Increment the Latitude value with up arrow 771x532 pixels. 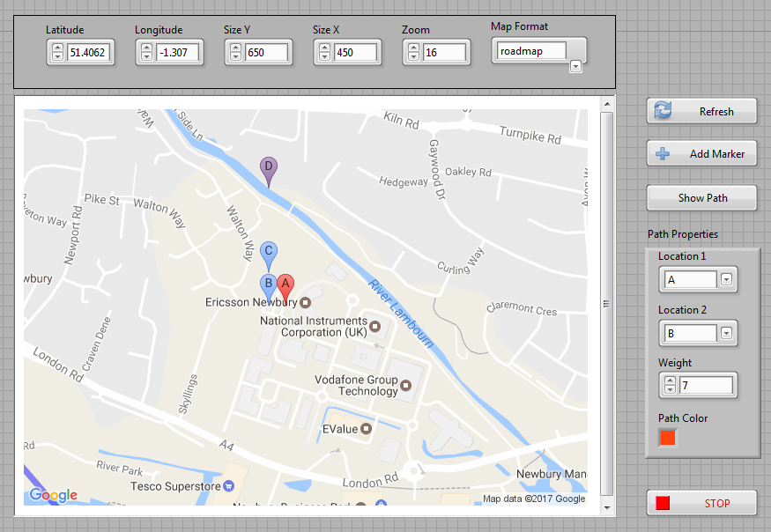(57, 48)
